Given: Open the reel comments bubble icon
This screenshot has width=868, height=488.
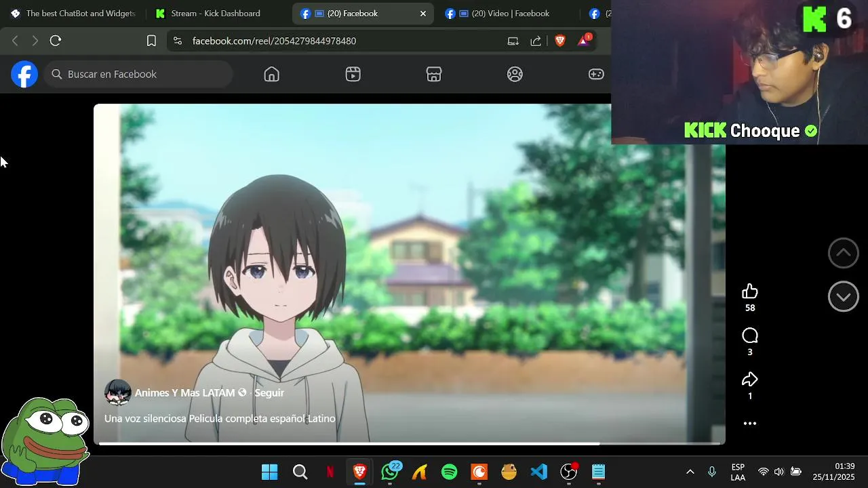Looking at the screenshot, I should pyautogui.click(x=750, y=335).
